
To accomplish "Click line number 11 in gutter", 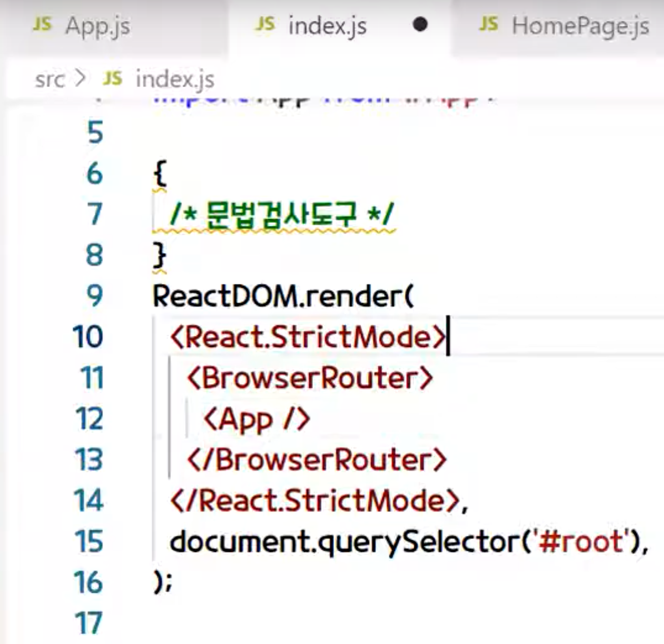I will [92, 378].
